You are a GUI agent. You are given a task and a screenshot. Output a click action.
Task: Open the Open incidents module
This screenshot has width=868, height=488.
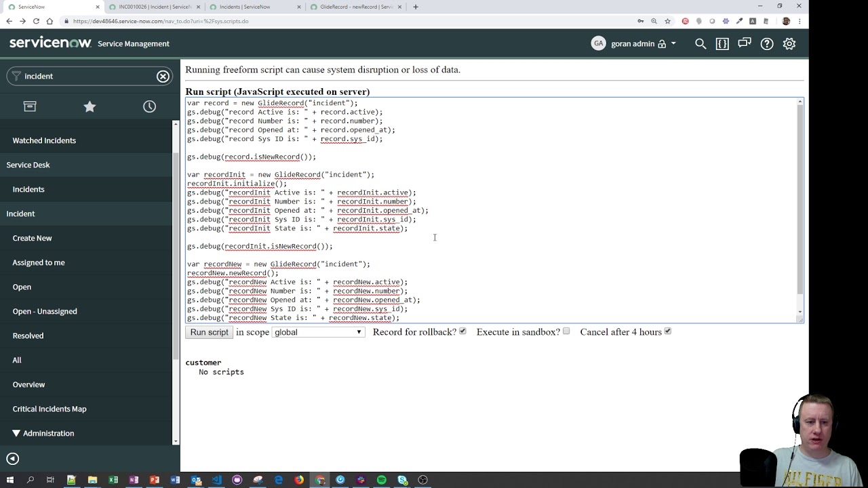pyautogui.click(x=22, y=287)
